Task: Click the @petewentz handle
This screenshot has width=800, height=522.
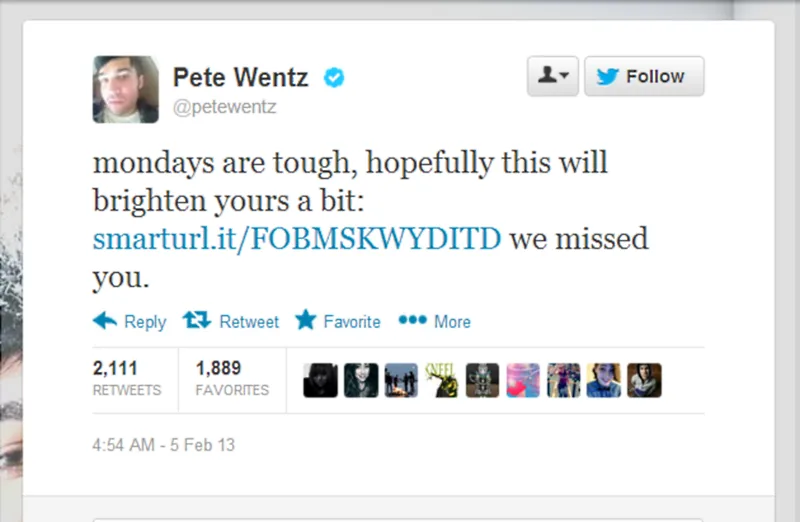Action: pyautogui.click(x=225, y=107)
